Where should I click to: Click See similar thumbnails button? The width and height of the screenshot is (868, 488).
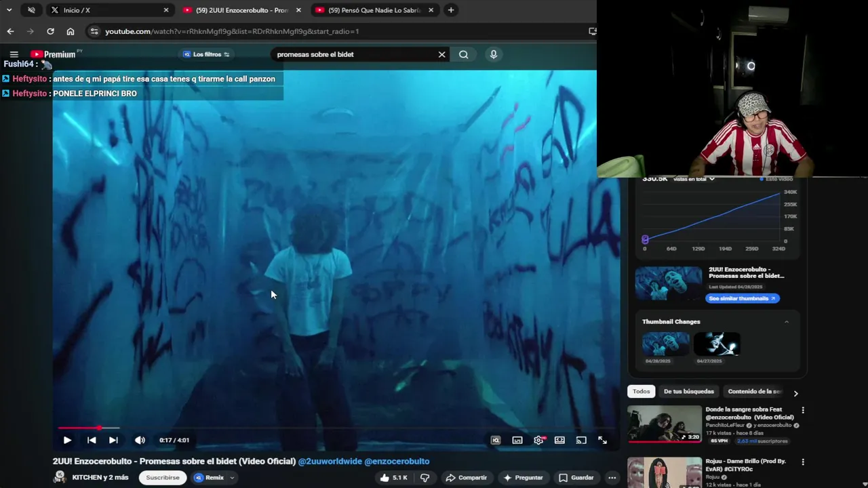point(743,298)
